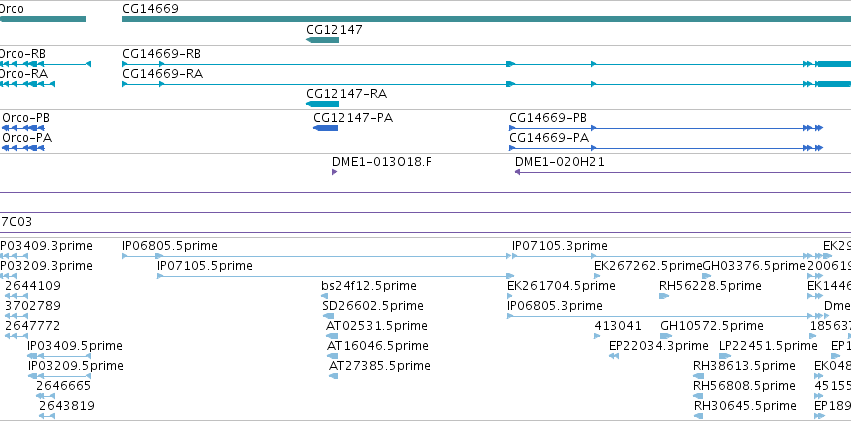Select the IP03209.5prime EST label

[75, 366]
